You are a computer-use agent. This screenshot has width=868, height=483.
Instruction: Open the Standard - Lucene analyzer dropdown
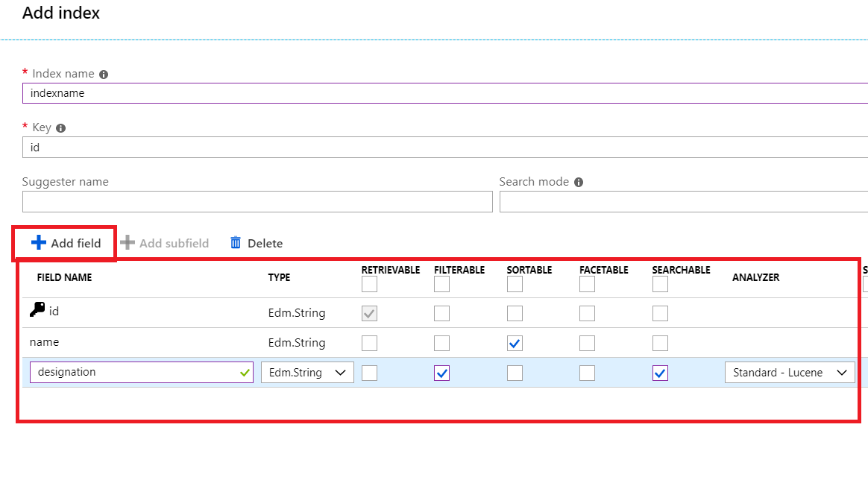[790, 372]
